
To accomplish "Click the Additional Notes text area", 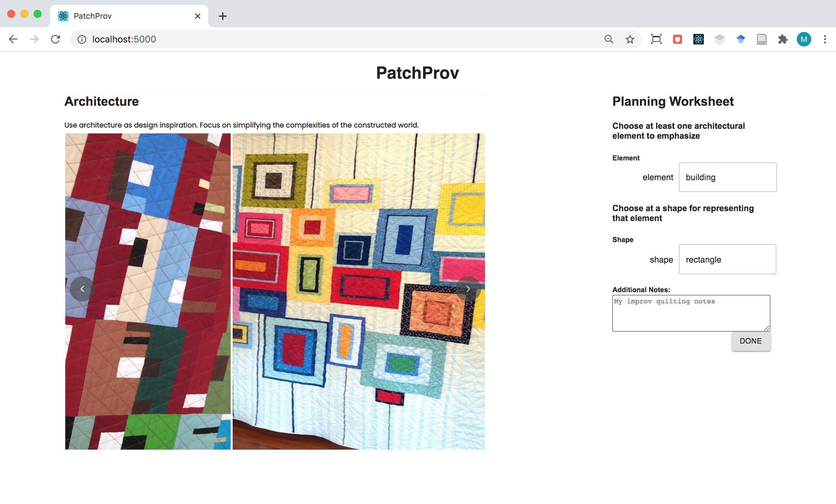I will point(691,313).
